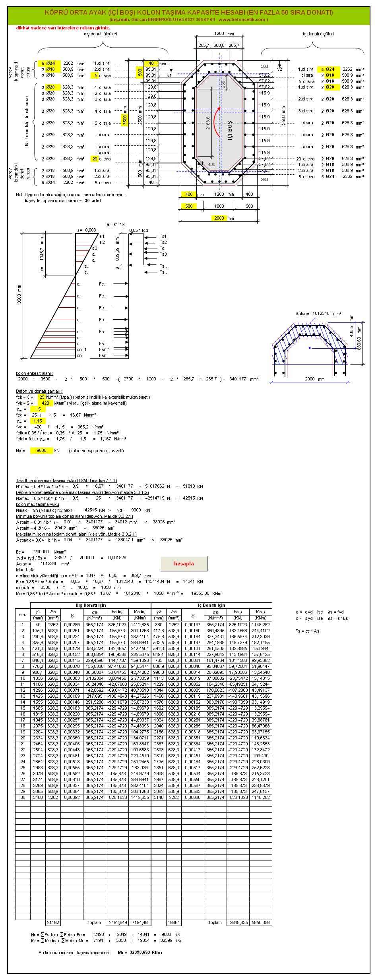Click the yellow 40 mm cover cell
This screenshot has height=980, width=378.
coord(151,63)
